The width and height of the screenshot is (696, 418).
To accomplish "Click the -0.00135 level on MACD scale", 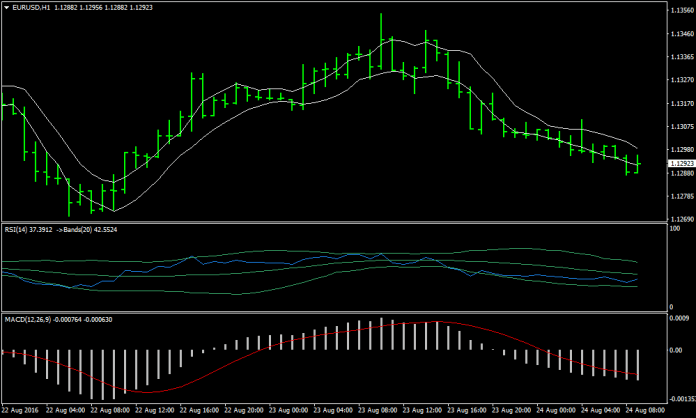I will (679, 397).
